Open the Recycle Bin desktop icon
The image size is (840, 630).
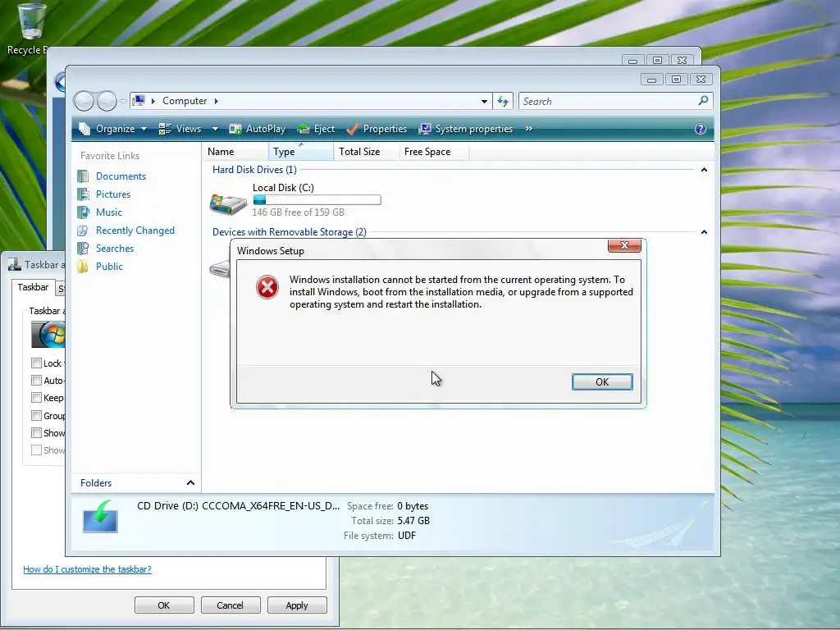pyautogui.click(x=31, y=28)
